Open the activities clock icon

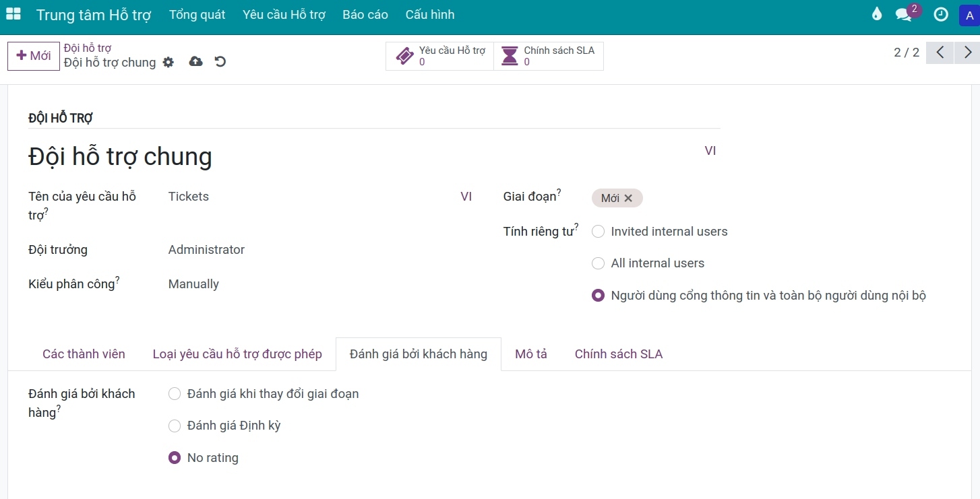[941, 14]
